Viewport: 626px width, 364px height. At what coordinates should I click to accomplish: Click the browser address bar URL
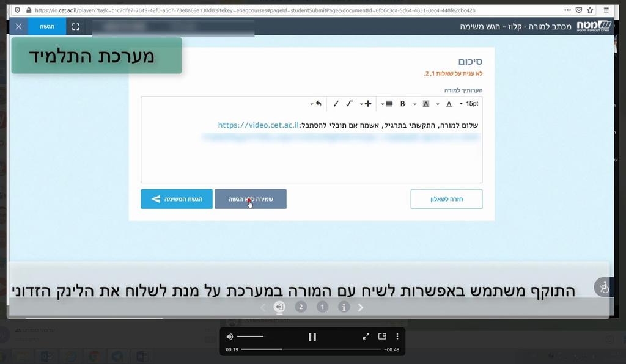click(255, 10)
